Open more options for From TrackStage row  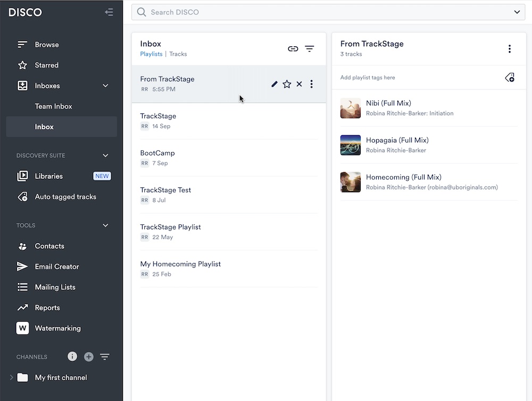click(311, 84)
